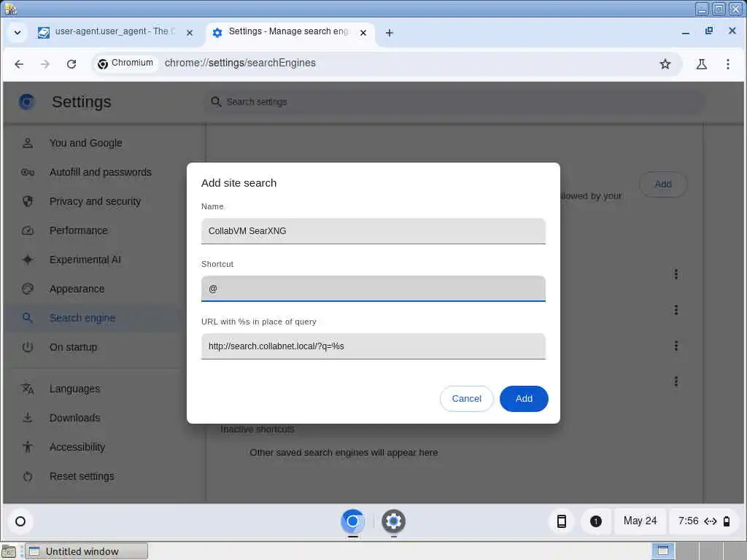
Task: Close the user-agent.user_agent tab
Action: click(190, 33)
